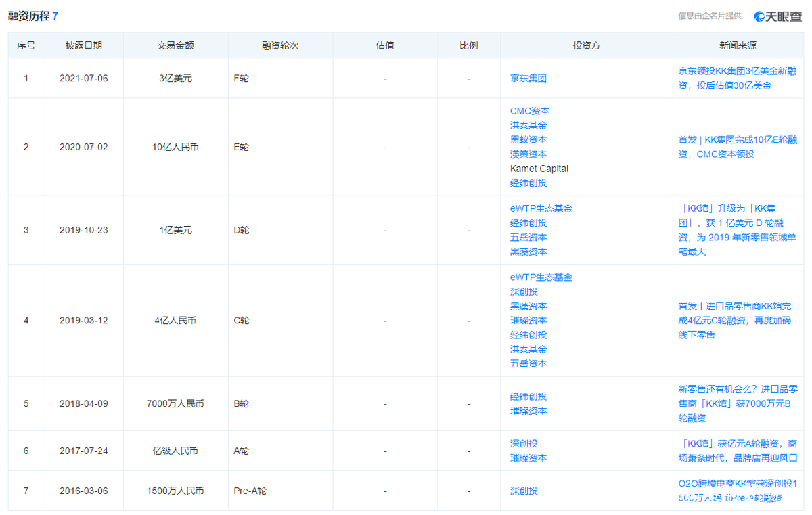This screenshot has width=812, height=515.
Task: Select date cell 2021-07-06
Action: tap(84, 79)
